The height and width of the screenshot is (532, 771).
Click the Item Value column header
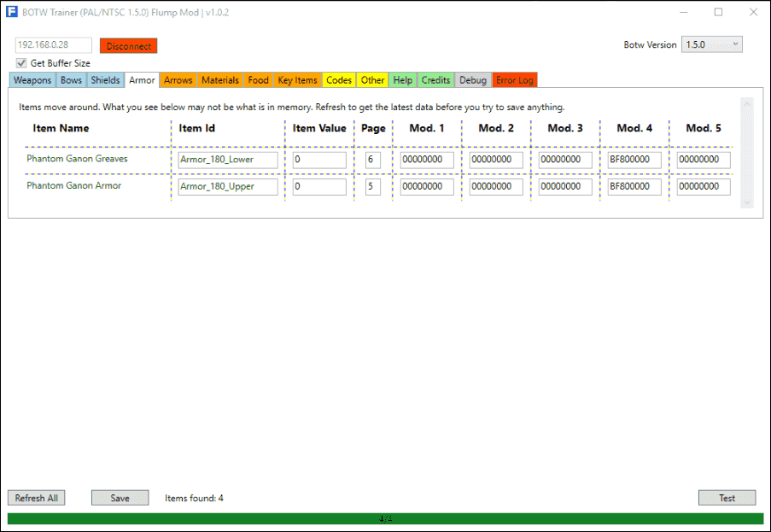(x=319, y=128)
